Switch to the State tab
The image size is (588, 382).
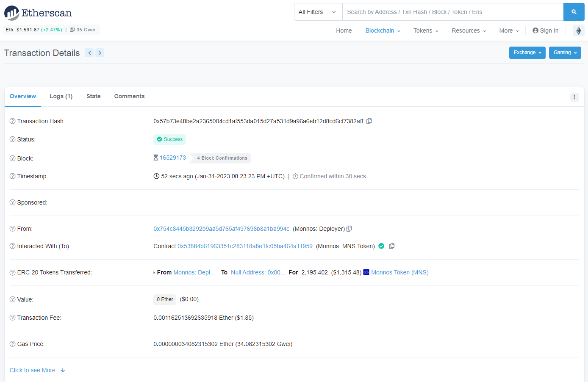tap(94, 97)
